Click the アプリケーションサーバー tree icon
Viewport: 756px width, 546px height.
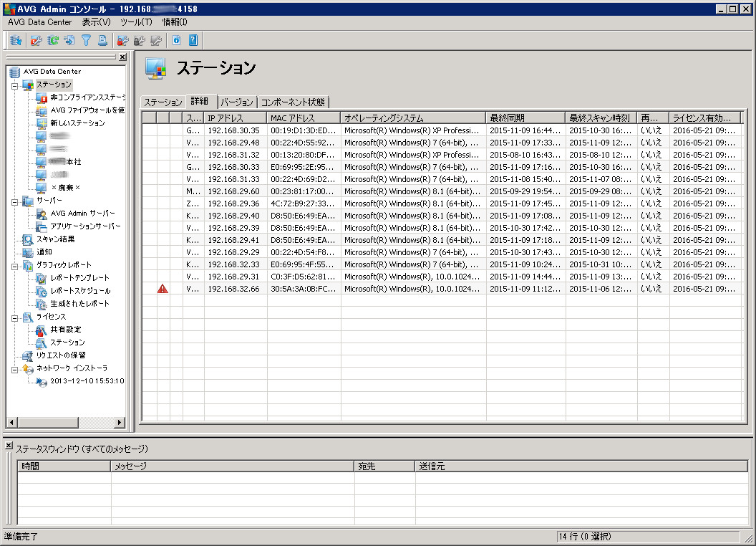click(x=42, y=226)
